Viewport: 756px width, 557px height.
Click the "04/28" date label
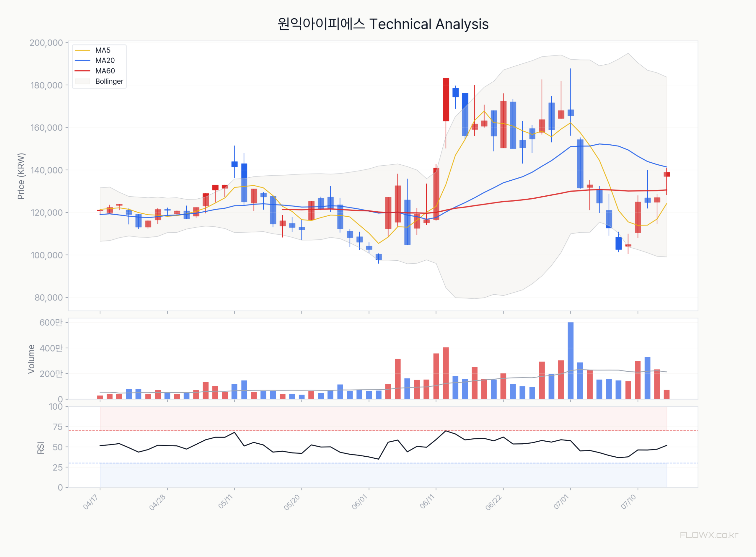pos(157,502)
